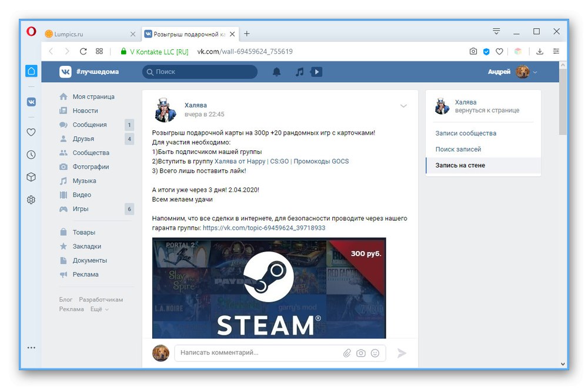Open the post timestamp вчера в 22:45
588x389 pixels.
click(205, 115)
